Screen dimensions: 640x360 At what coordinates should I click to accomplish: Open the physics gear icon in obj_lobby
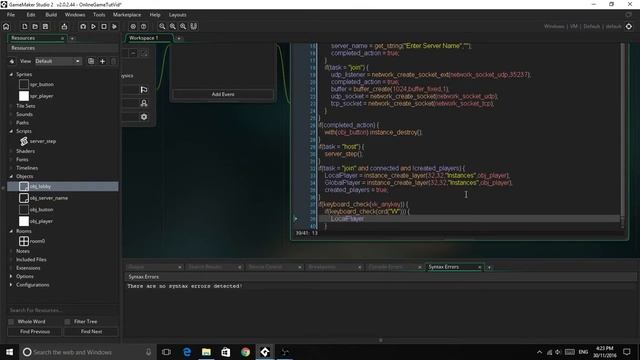point(144,117)
